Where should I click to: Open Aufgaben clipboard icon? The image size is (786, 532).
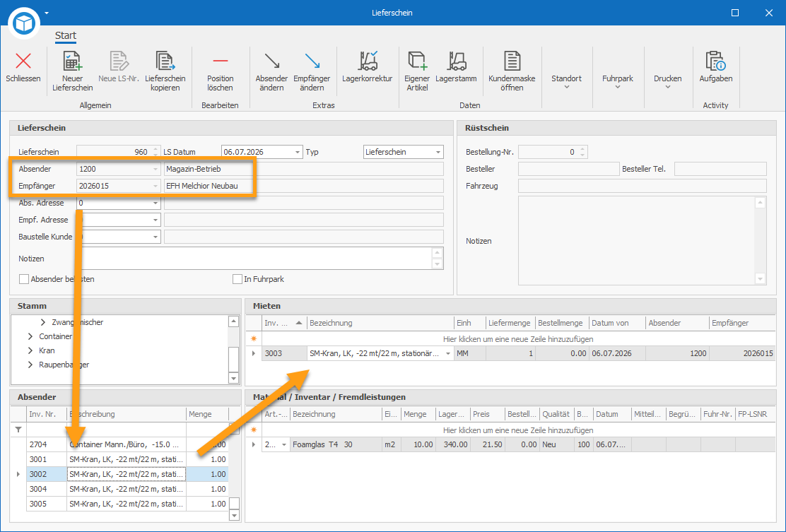tap(715, 61)
